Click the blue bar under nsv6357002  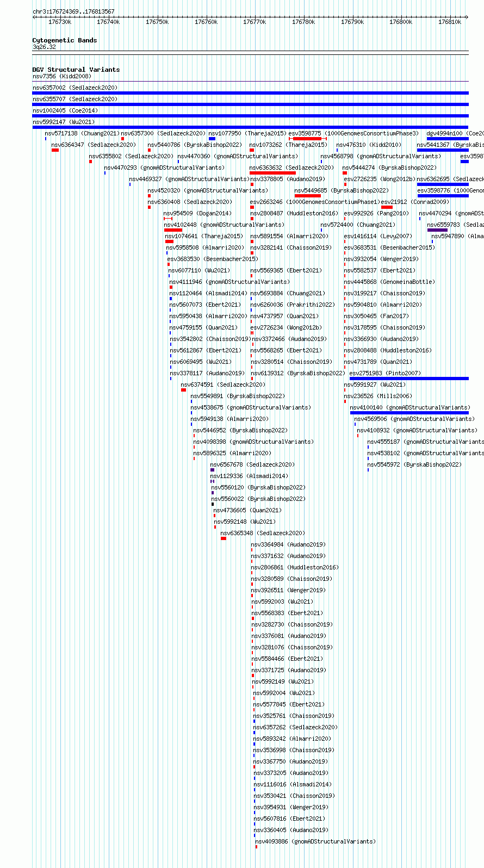[x=250, y=93]
